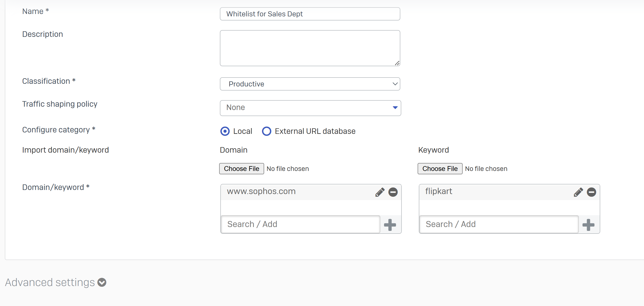This screenshot has height=306, width=644.
Task: Click the Name field showing Whitelist for Sales Dept
Action: coord(310,14)
